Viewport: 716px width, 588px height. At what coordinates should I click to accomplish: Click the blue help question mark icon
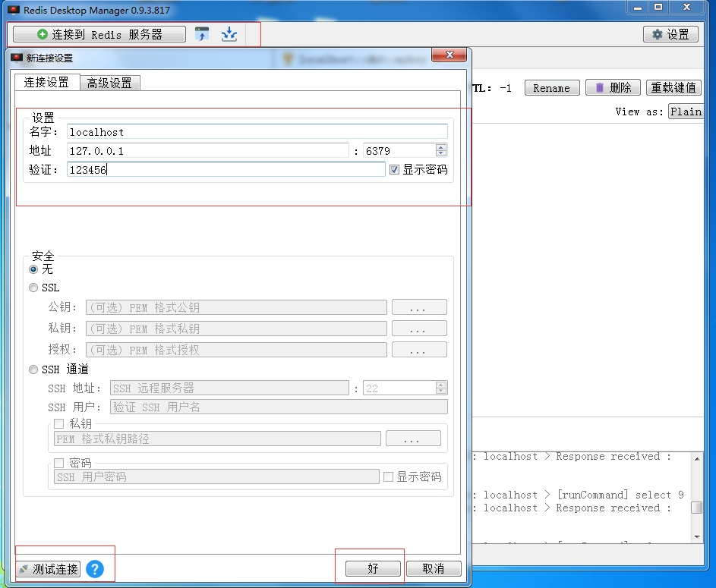(95, 569)
